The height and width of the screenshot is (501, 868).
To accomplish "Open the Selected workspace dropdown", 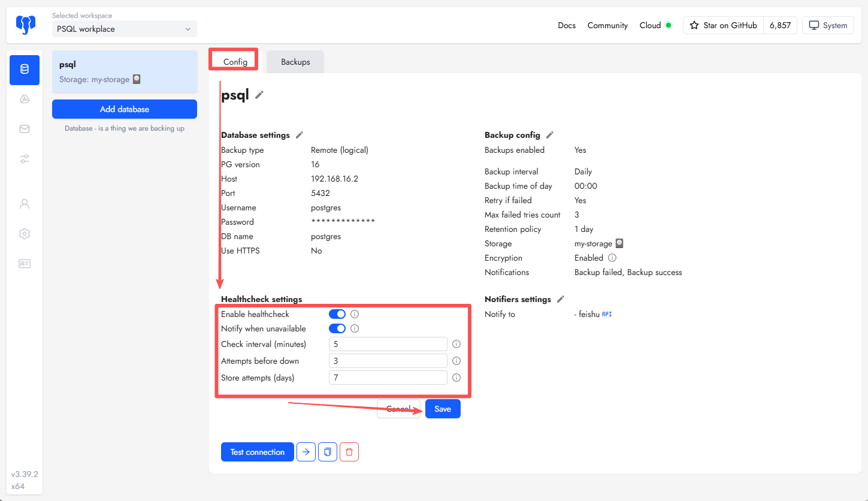I will coord(125,29).
